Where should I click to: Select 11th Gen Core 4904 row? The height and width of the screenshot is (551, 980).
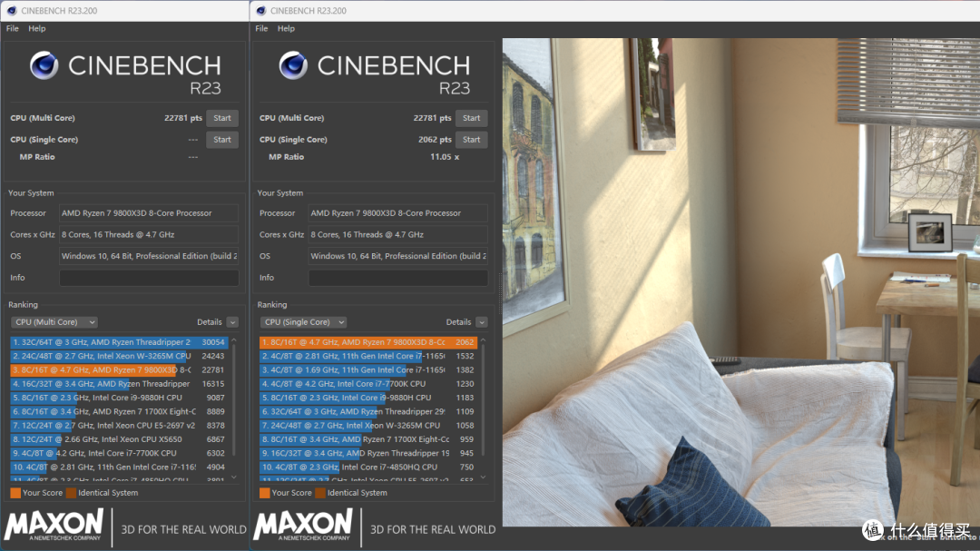click(119, 467)
